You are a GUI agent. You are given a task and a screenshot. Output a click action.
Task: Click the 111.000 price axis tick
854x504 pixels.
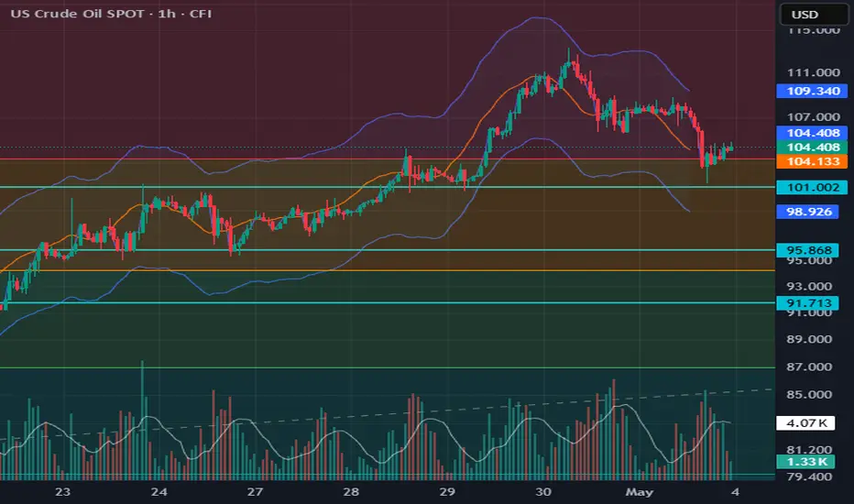813,72
